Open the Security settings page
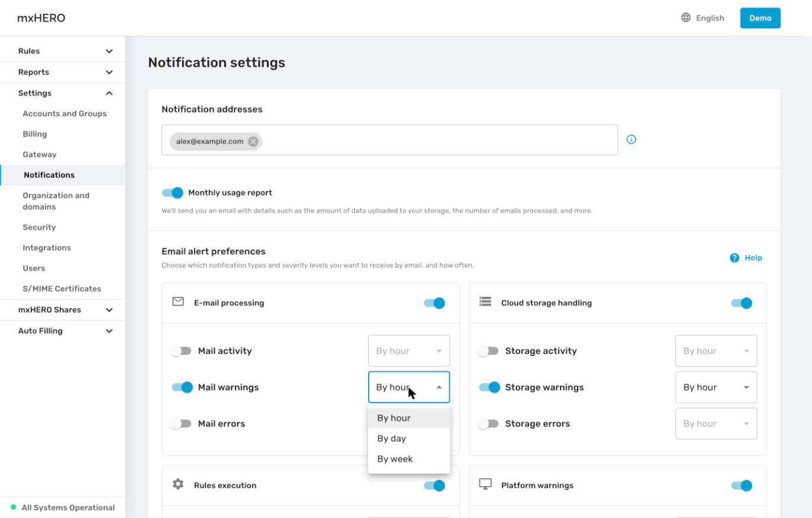The height and width of the screenshot is (518, 812). coord(39,227)
